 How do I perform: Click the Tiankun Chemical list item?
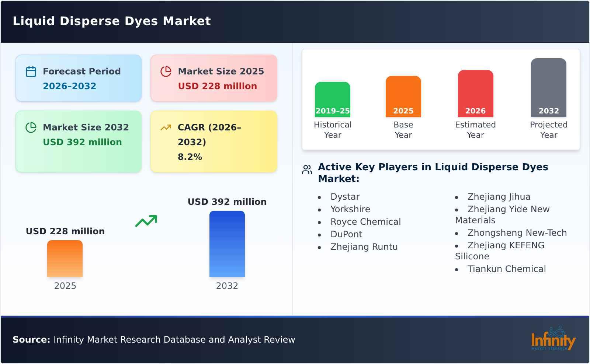(x=507, y=269)
